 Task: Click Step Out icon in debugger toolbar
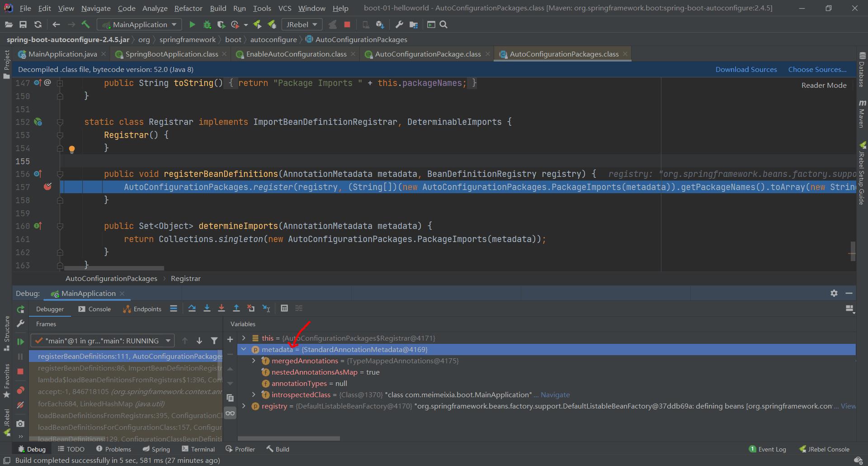click(x=236, y=309)
